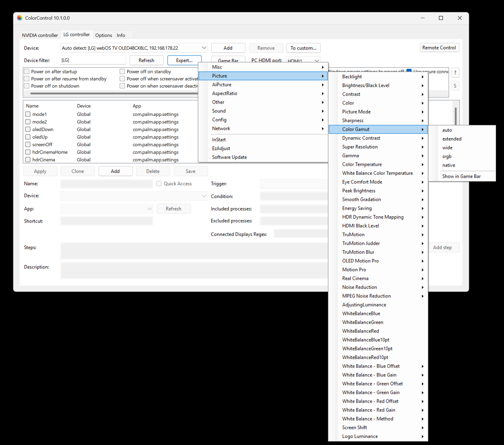Open the HDR Dynamic Tone Mapping submenu
The height and width of the screenshot is (445, 504).
pos(378,217)
